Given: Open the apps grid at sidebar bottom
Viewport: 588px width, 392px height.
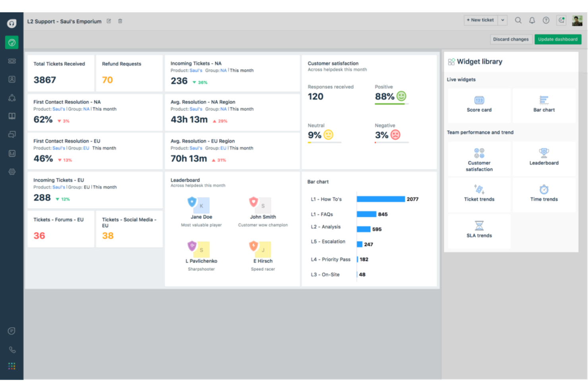Looking at the screenshot, I should (12, 365).
